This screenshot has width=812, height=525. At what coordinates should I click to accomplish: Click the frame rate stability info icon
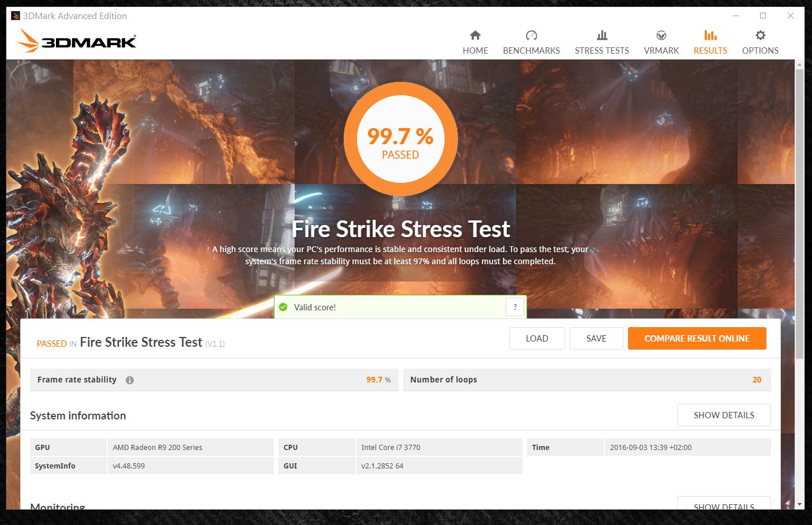130,380
